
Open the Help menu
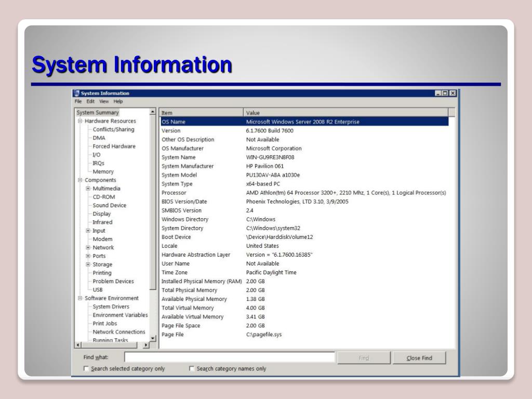tap(118, 101)
